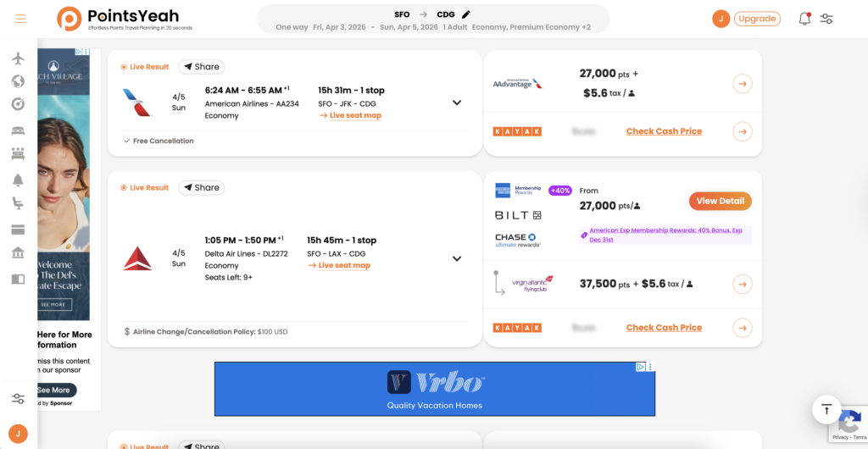
Task: Click the American Airlines logo
Action: point(137,103)
